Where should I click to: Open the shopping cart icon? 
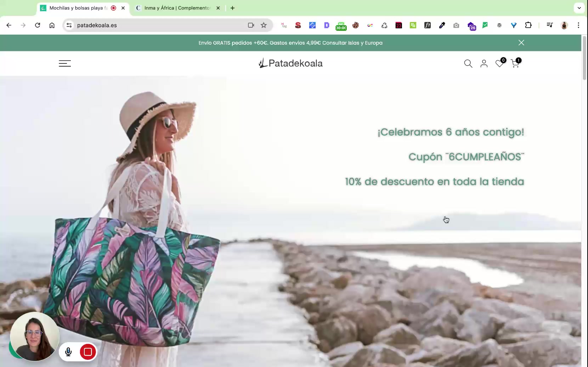(x=515, y=64)
